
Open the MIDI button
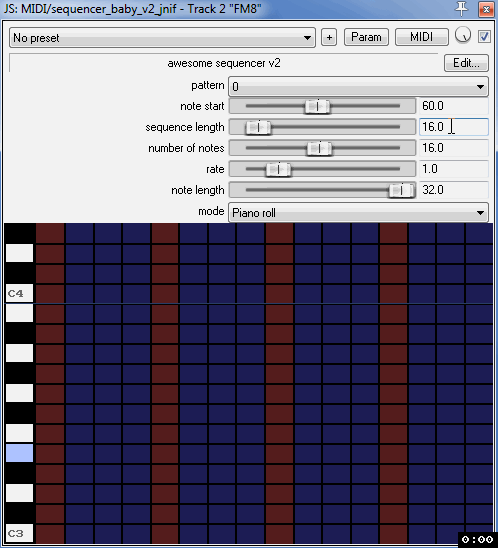click(x=421, y=37)
